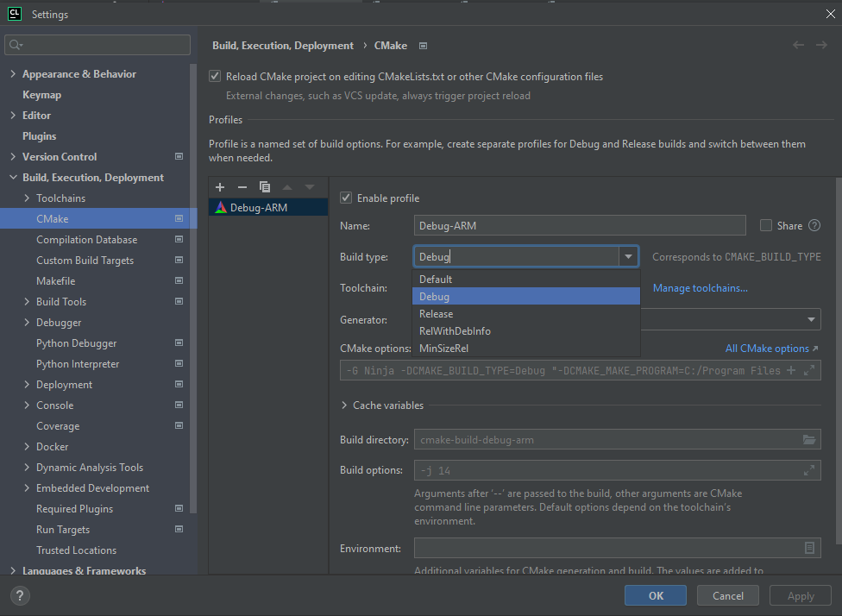The width and height of the screenshot is (842, 616).
Task: Toggle the Enable profile checkbox
Action: [346, 198]
